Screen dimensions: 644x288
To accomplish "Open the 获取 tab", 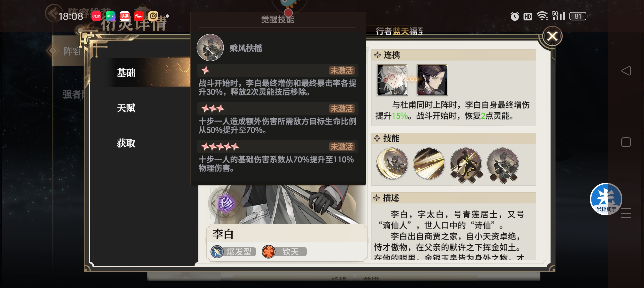I will point(126,143).
